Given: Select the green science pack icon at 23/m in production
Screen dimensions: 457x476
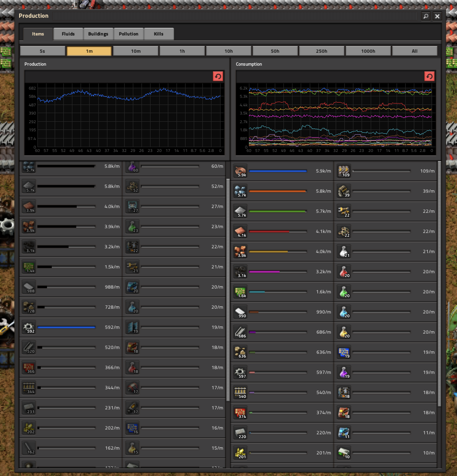Looking at the screenshot, I should coord(132,226).
